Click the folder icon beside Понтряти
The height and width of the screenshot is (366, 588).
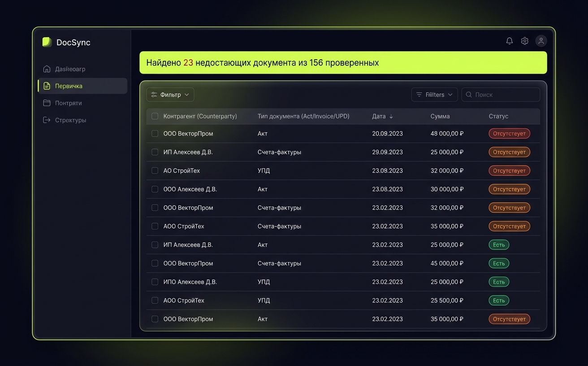coord(47,103)
